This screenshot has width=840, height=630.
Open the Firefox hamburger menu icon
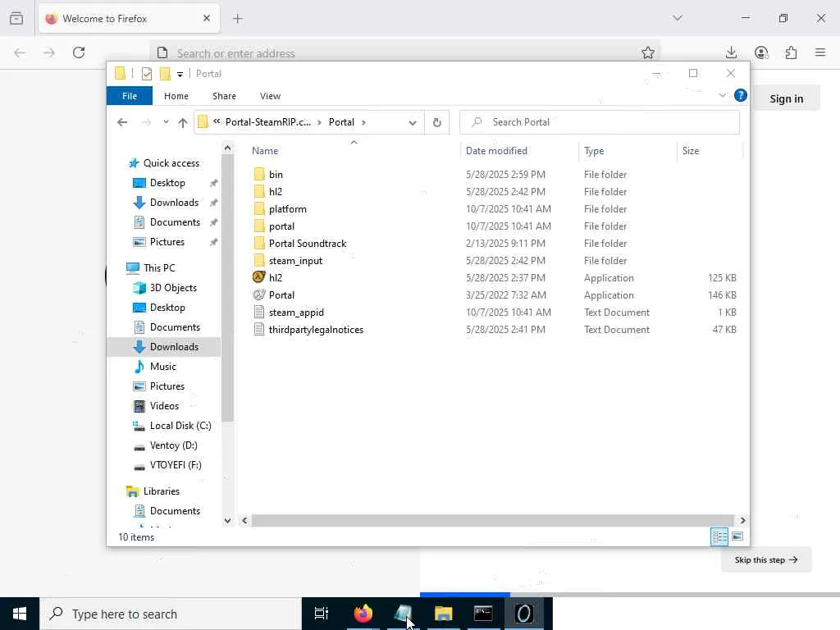[820, 52]
